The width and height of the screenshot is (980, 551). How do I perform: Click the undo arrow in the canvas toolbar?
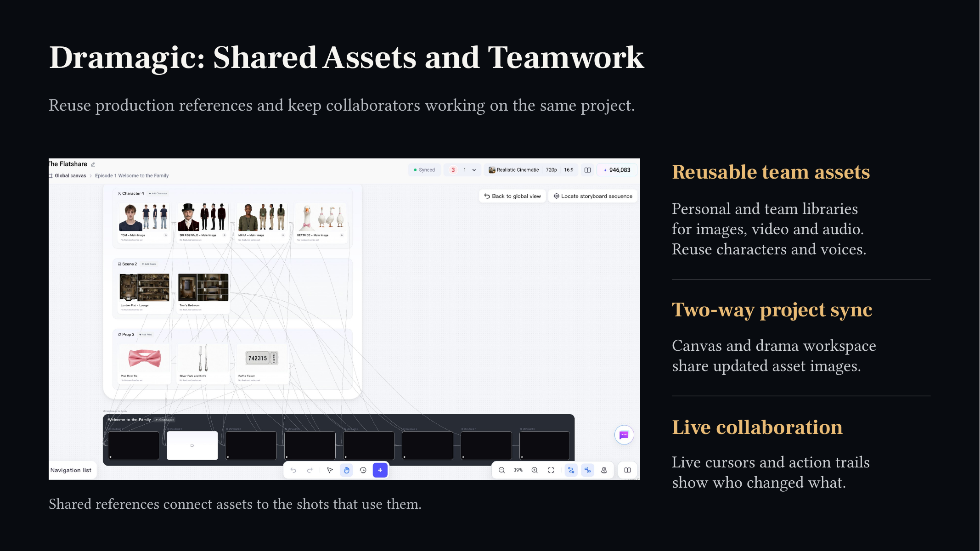(293, 470)
